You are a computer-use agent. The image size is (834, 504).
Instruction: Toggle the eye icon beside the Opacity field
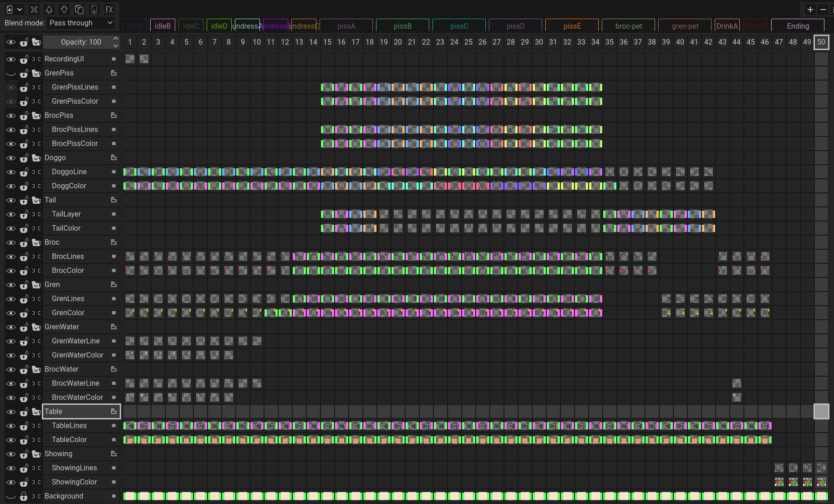point(10,42)
